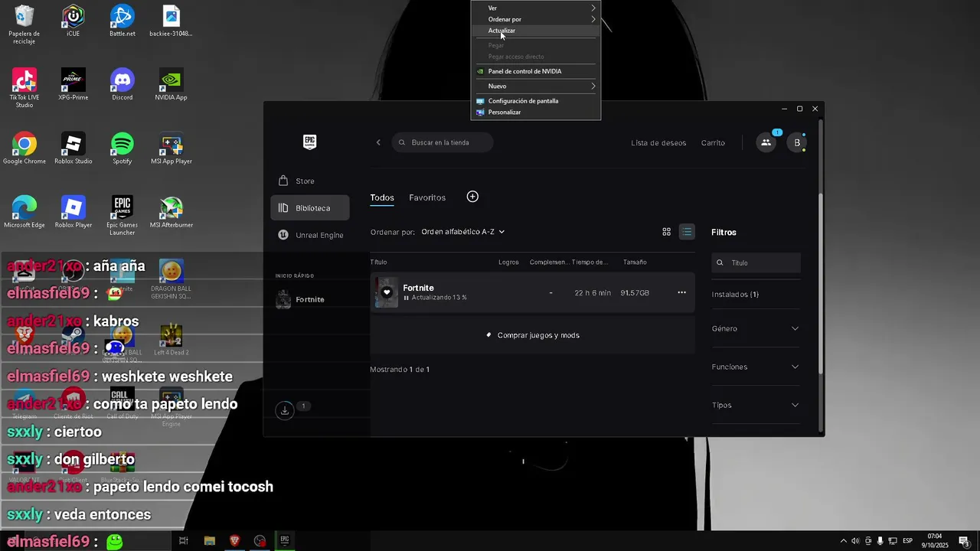980x551 pixels.
Task: Open Brave browser from the taskbar
Action: point(234,540)
